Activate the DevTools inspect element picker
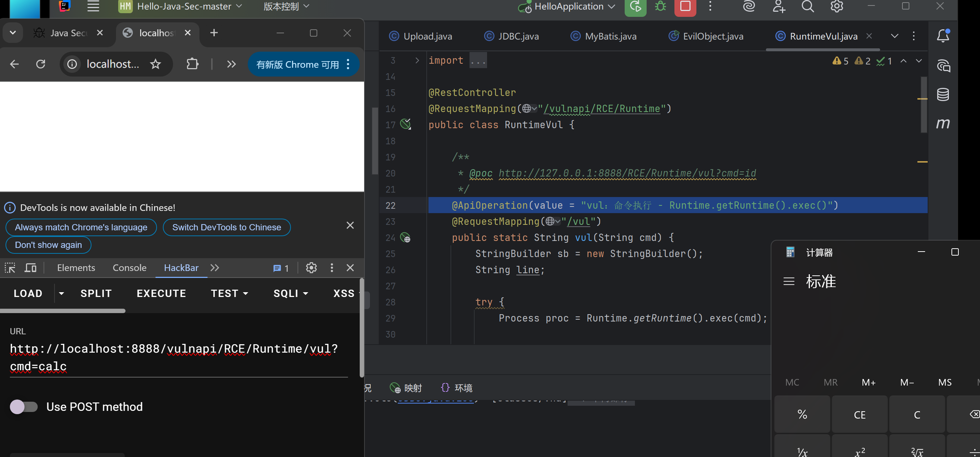 (10, 268)
